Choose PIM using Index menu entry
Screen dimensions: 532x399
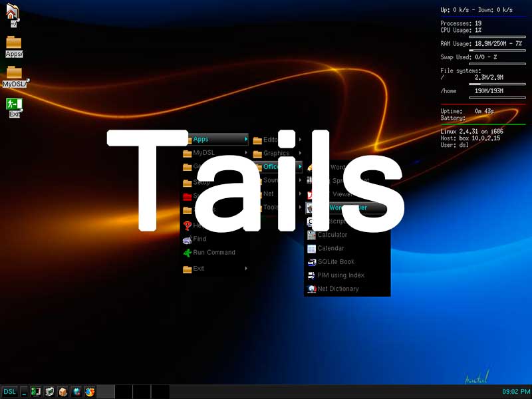(340, 275)
